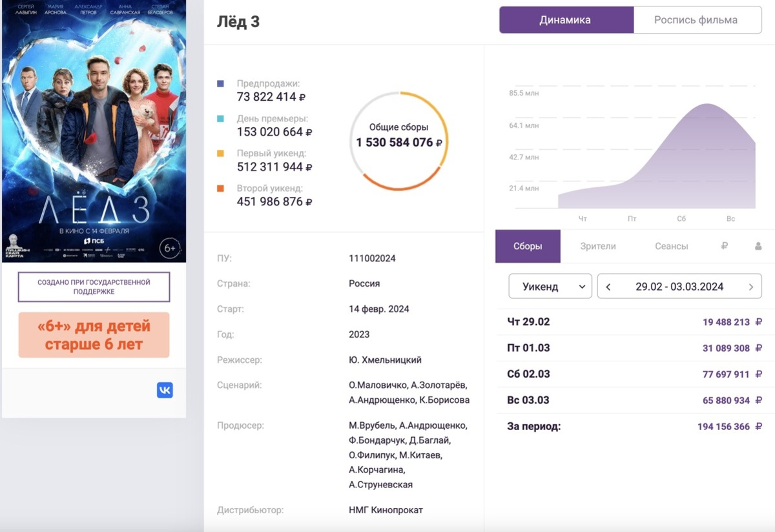775x532 pixels.
Task: Open the Зрители tab
Action: click(x=597, y=246)
